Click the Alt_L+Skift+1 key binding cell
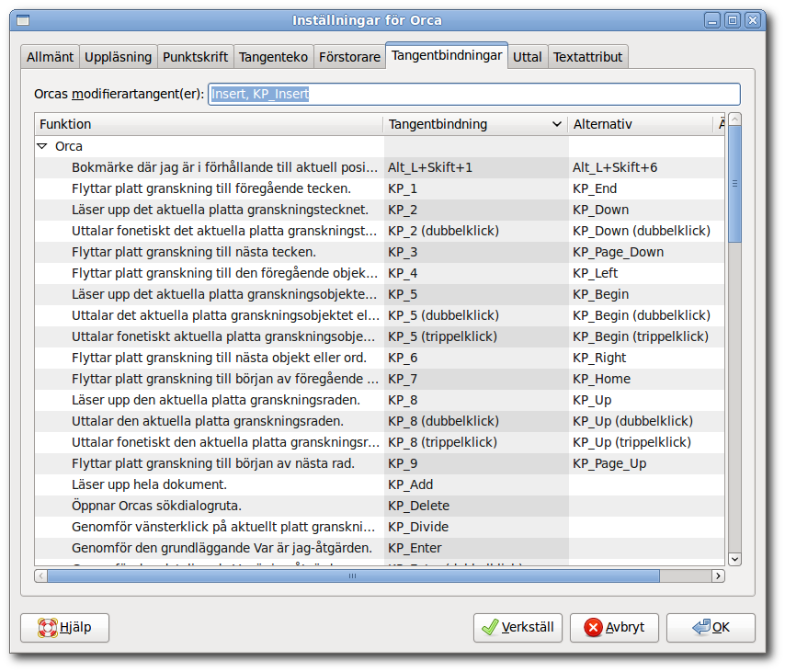 coord(476,167)
